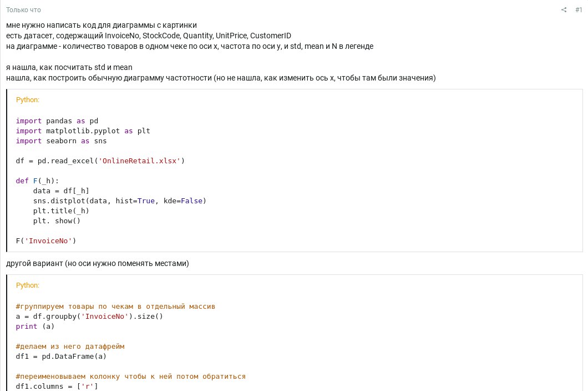Click the sentence 'мне нужно написать код для диаграммы'

[102, 25]
